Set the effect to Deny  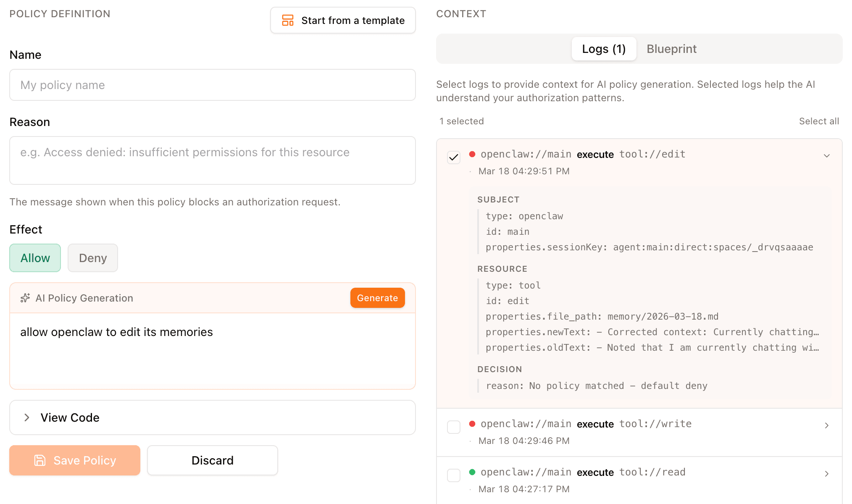point(93,258)
